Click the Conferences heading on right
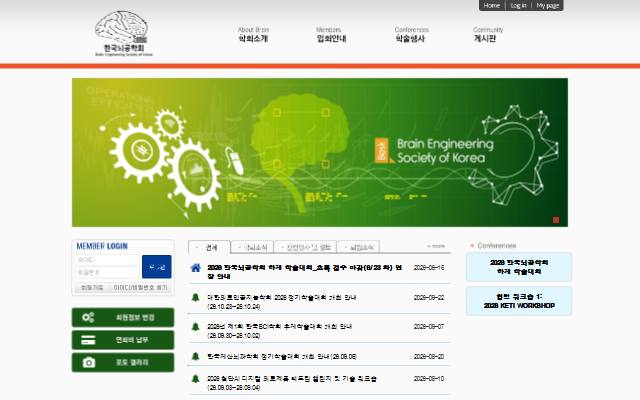The image size is (640, 400). pyautogui.click(x=497, y=245)
